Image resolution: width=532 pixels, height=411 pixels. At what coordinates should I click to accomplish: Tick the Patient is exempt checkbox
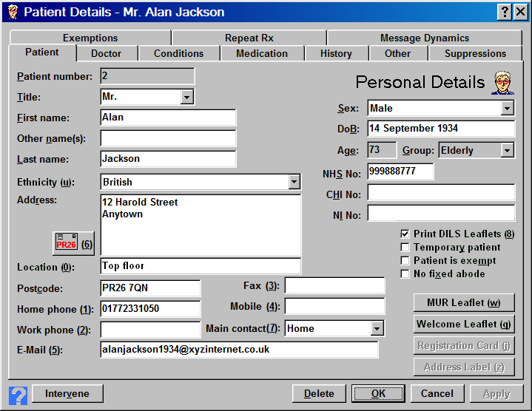click(405, 260)
